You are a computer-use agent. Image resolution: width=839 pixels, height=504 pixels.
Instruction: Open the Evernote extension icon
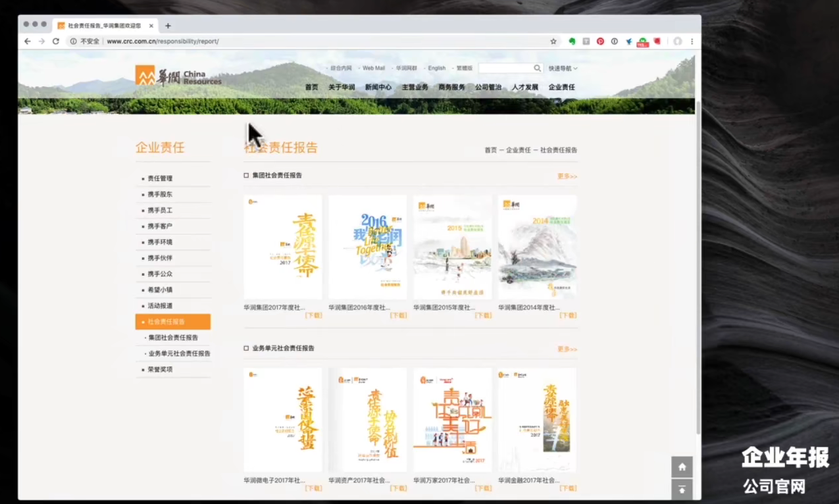[572, 41]
